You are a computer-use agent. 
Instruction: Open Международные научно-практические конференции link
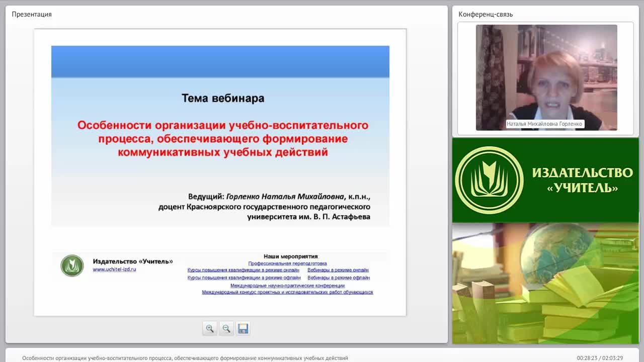287,286
